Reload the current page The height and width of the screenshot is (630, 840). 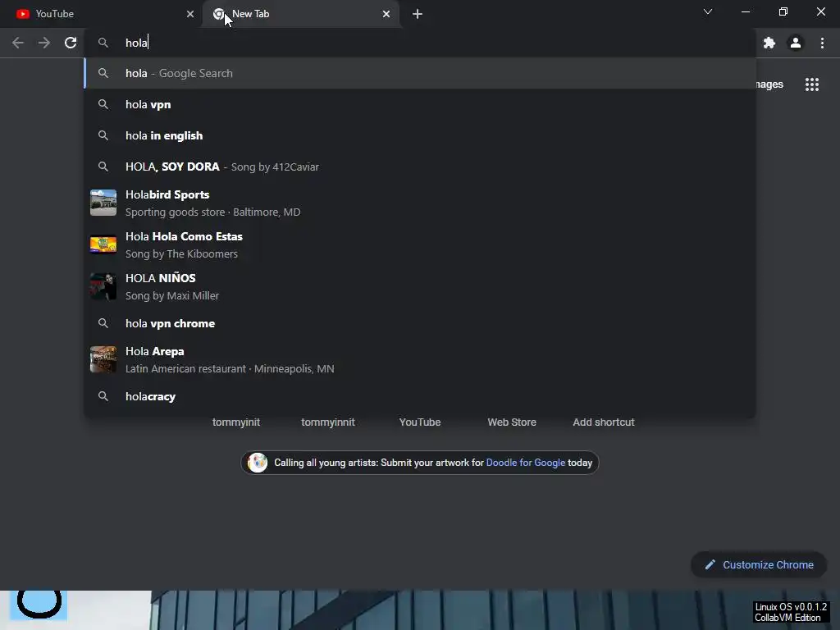[x=71, y=43]
